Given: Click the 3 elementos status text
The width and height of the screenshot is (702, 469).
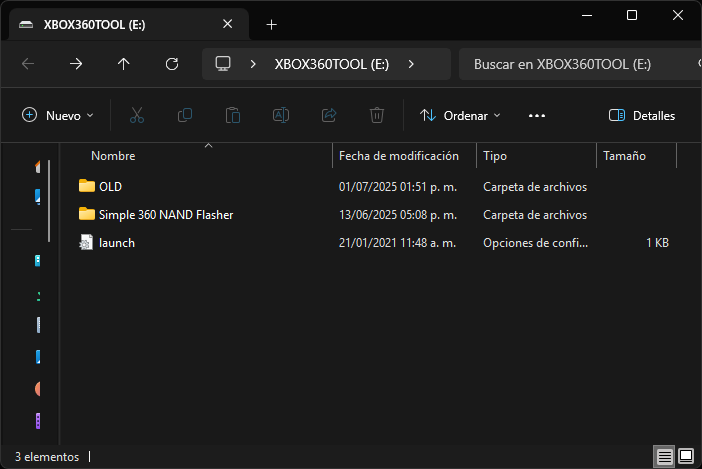Looking at the screenshot, I should pyautogui.click(x=47, y=457).
